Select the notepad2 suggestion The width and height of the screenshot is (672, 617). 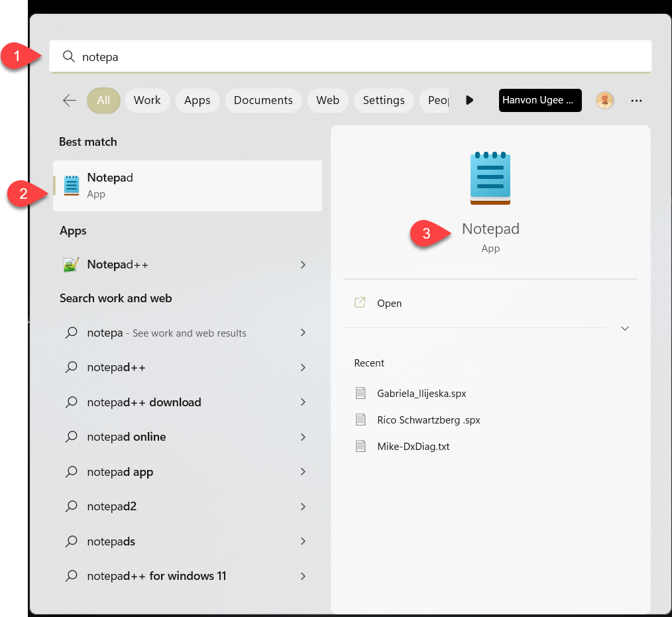pyautogui.click(x=188, y=506)
